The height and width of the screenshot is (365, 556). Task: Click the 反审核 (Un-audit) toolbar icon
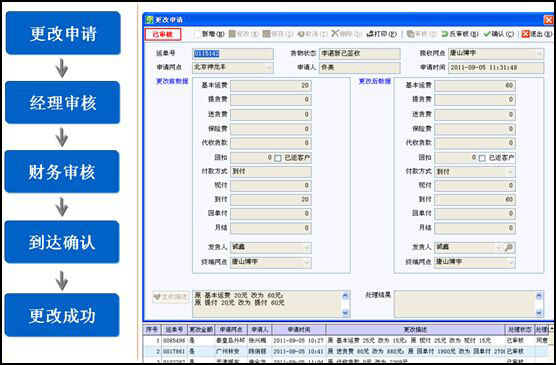(445, 34)
